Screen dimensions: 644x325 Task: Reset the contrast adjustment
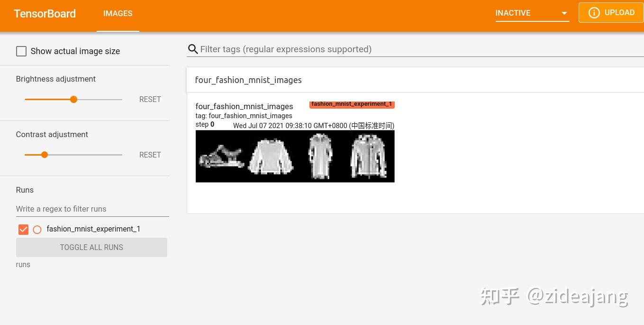coord(150,155)
